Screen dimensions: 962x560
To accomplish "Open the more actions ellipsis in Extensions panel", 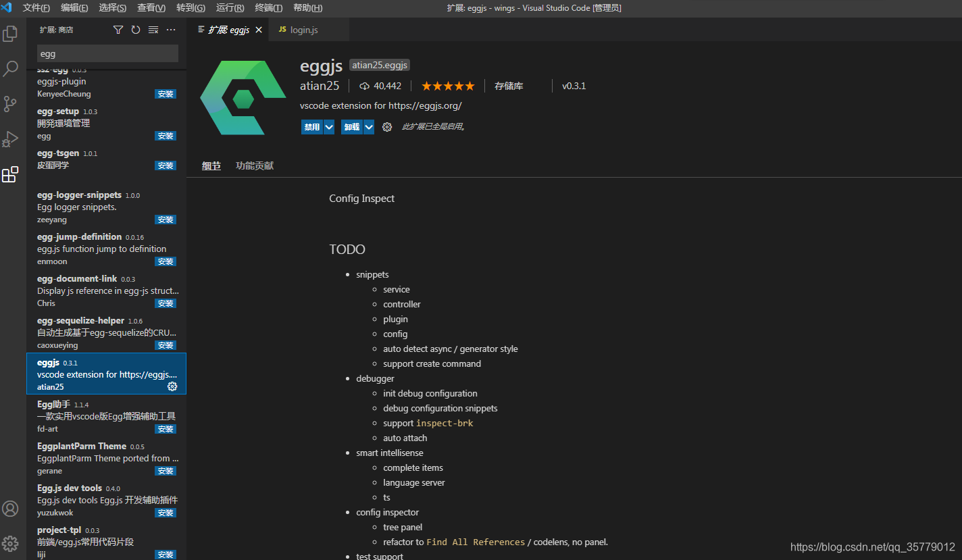I will 170,29.
